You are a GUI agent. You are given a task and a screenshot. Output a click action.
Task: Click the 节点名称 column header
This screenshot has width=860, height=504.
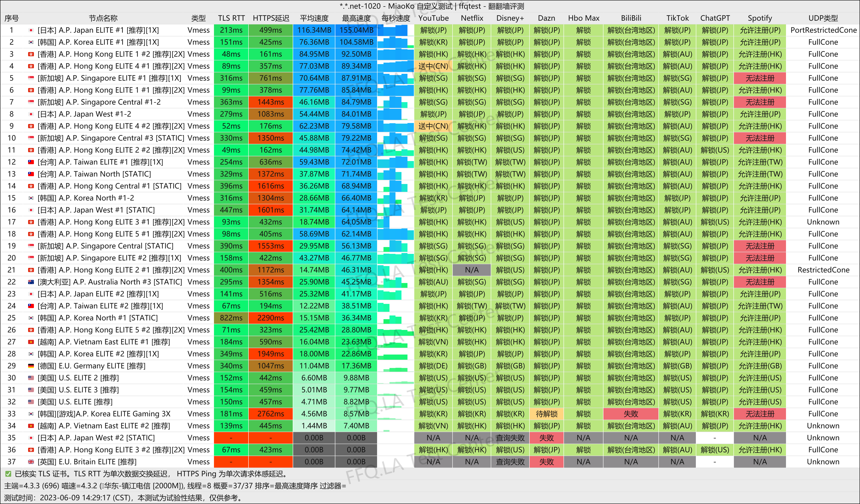103,18
